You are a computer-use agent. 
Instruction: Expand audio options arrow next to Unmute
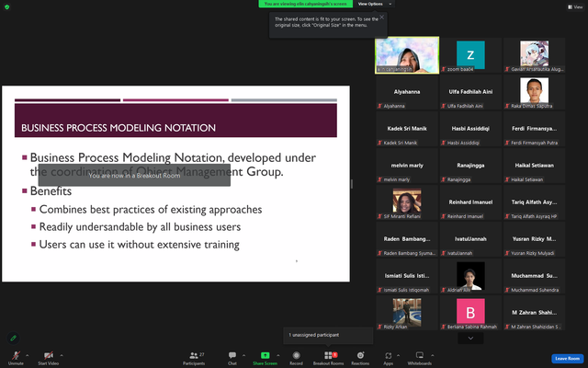pyautogui.click(x=27, y=355)
